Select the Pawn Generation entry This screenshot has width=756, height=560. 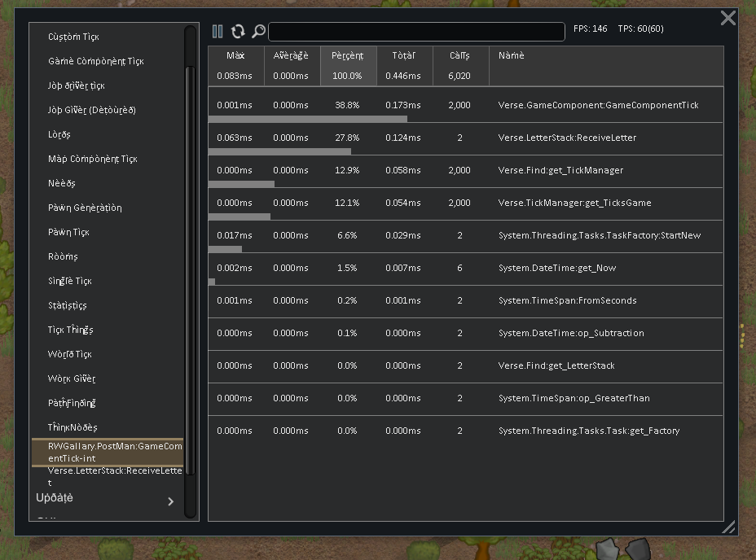point(85,208)
